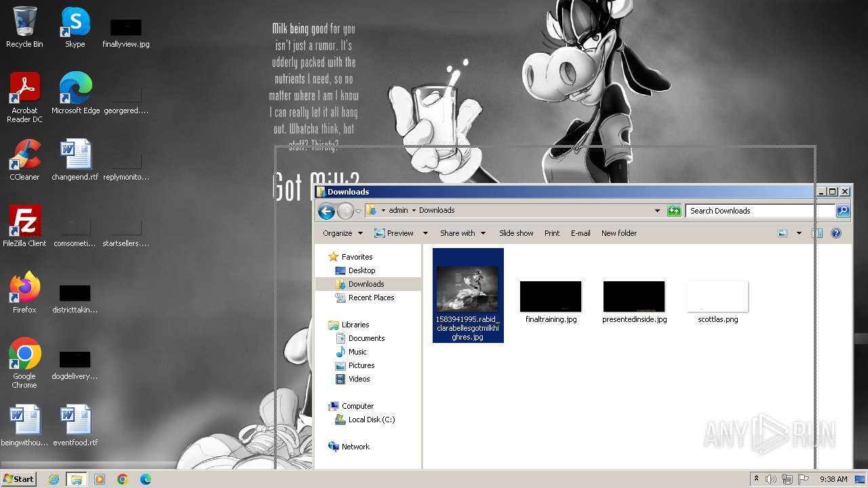The width and height of the screenshot is (868, 488).
Task: Click the search magnifier icon
Action: 842,211
